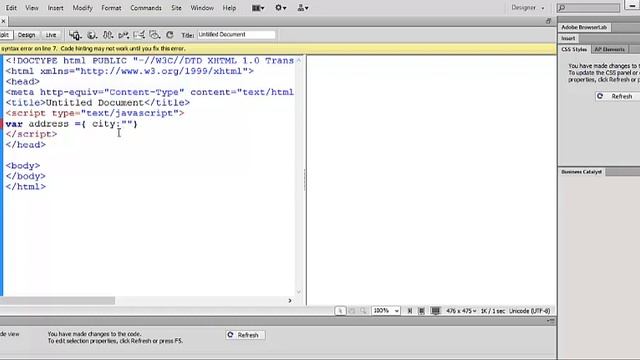Open the Business Catalyst panel tab
640x360 pixels.
pos(582,172)
